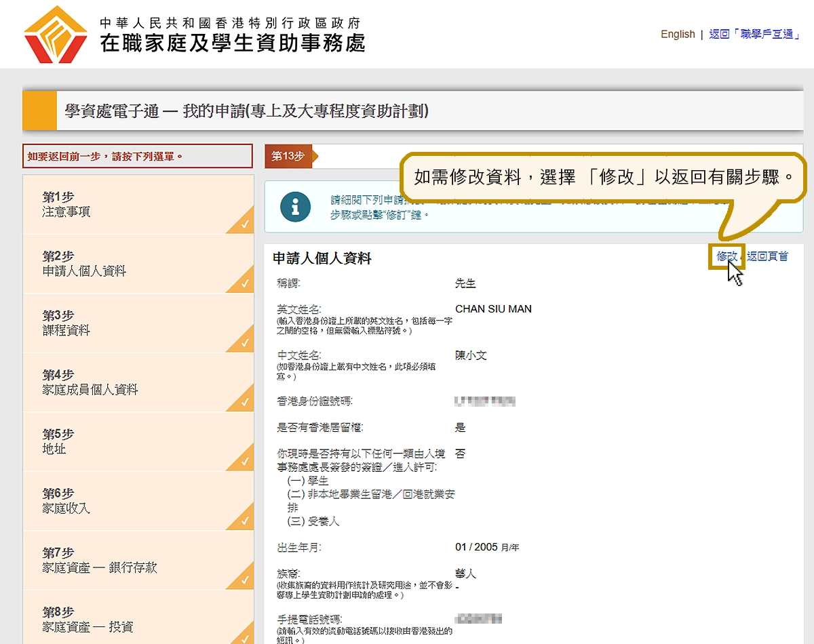Switch language to English

click(x=678, y=35)
